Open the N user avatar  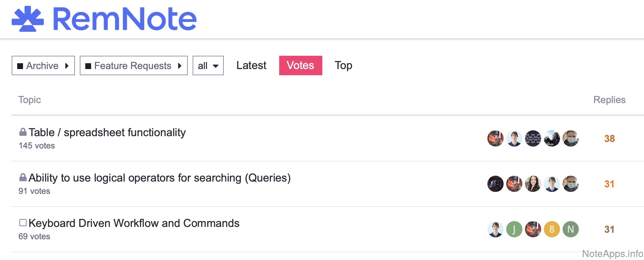coord(570,229)
